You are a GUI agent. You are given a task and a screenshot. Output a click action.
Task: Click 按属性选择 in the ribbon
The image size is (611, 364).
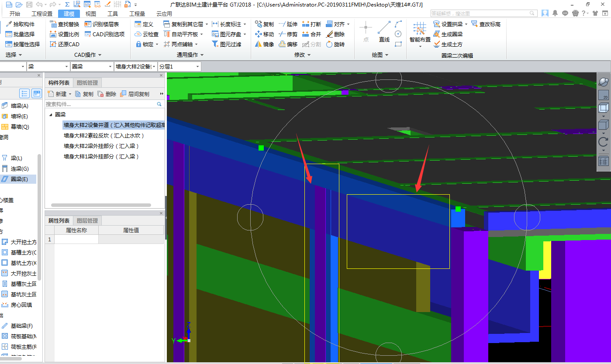(23, 44)
